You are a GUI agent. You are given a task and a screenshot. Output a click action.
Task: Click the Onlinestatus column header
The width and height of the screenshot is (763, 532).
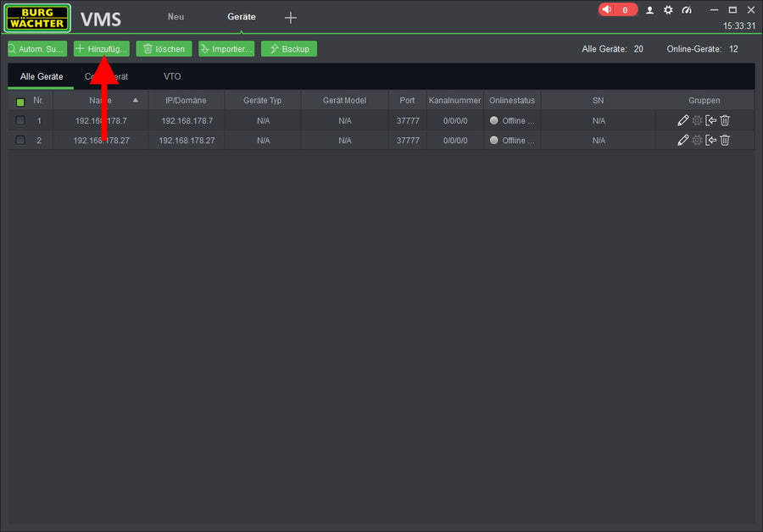pyautogui.click(x=512, y=101)
